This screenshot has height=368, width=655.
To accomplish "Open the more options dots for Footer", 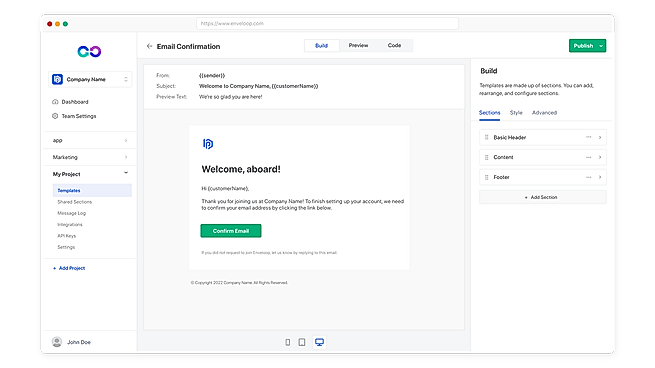I will (588, 177).
